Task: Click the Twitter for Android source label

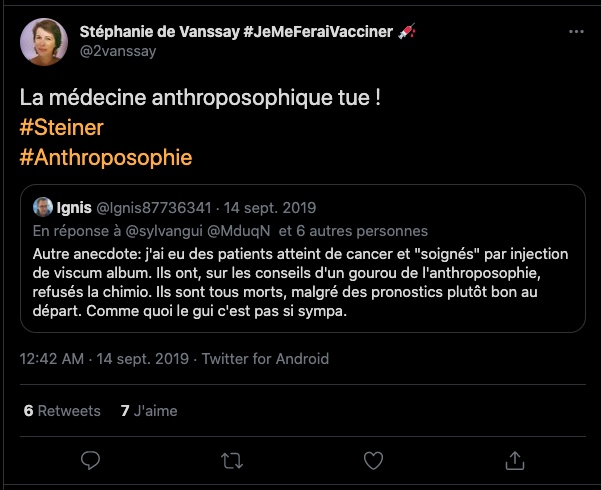Action: (x=265, y=359)
